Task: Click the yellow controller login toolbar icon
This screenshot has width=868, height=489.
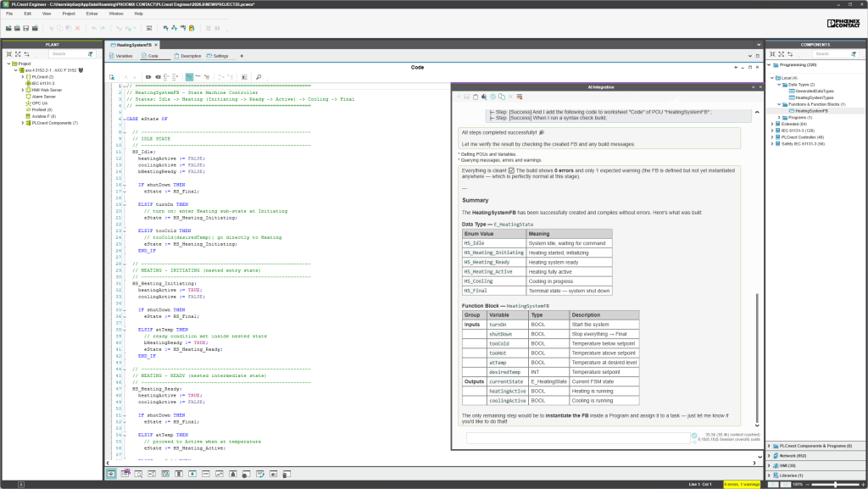Action: 192,28
